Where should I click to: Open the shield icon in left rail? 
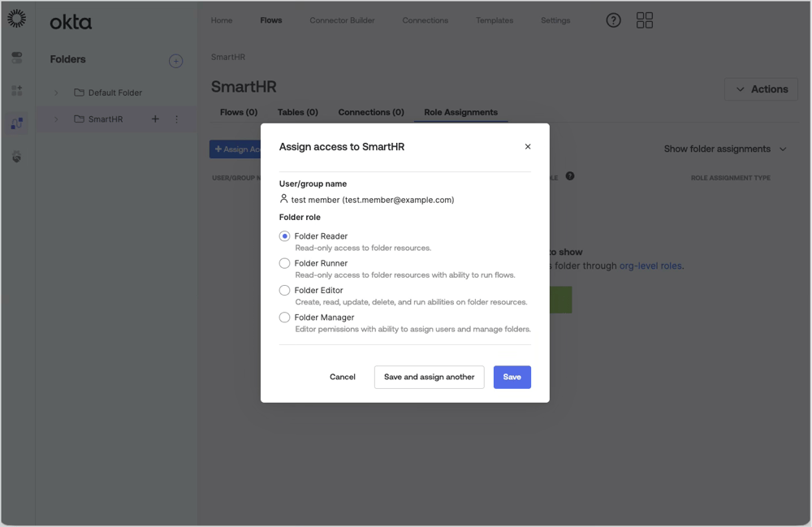point(16,157)
